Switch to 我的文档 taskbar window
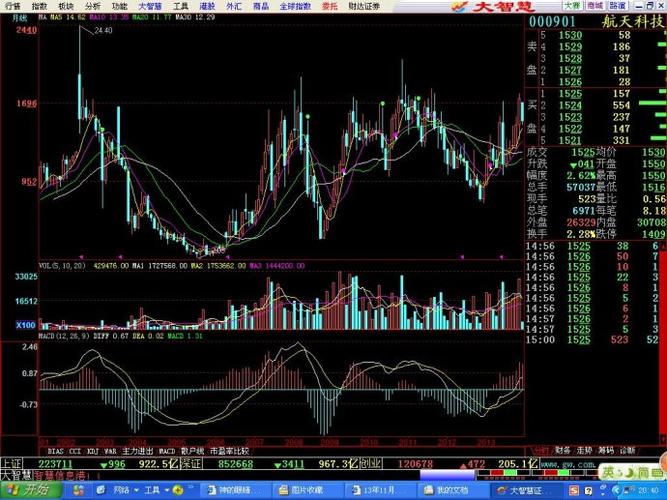This screenshot has width=667, height=500. coord(452,490)
